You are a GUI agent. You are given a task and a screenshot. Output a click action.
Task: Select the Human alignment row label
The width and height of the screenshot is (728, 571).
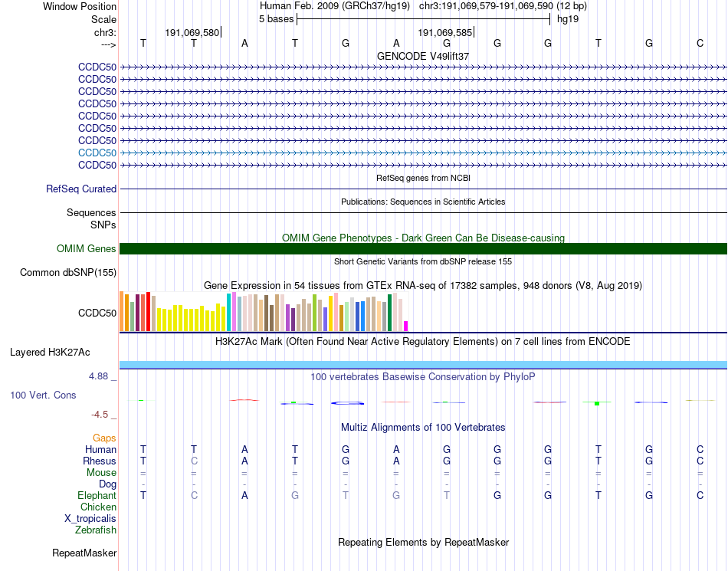click(100, 449)
